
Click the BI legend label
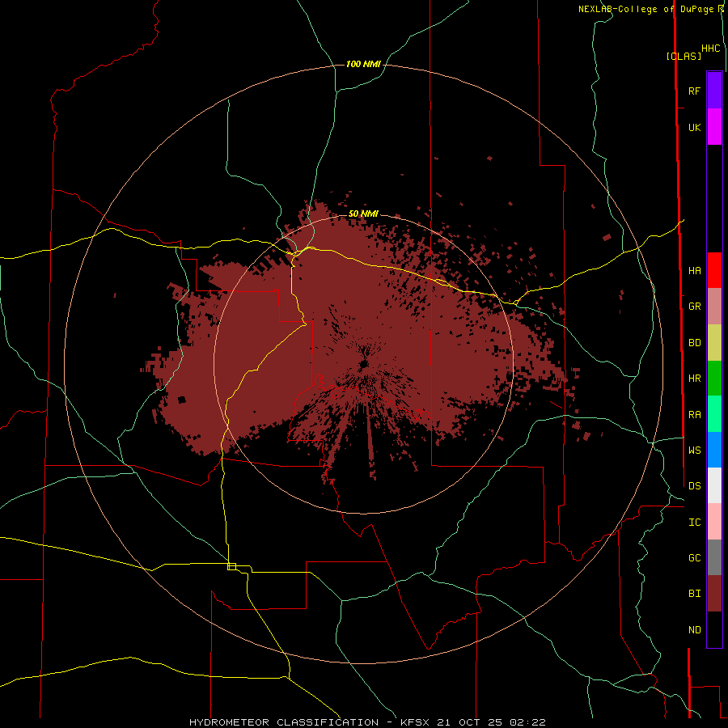694,594
